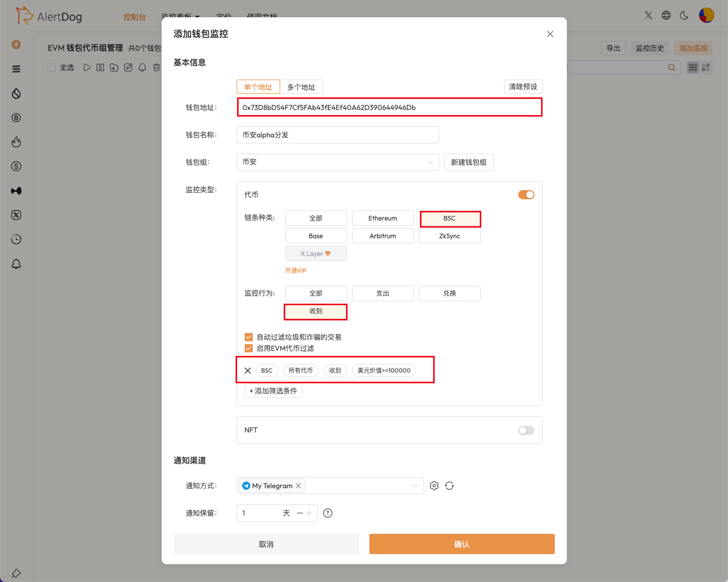Image resolution: width=728 pixels, height=582 pixels.
Task: Open the X monitoring icon in sidebar
Action: click(16, 215)
